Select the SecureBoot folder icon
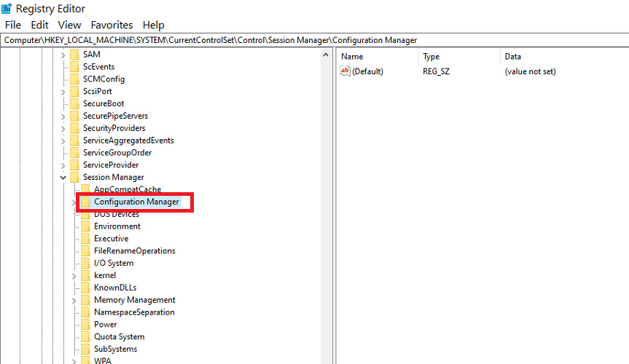The image size is (629, 364). [x=74, y=103]
